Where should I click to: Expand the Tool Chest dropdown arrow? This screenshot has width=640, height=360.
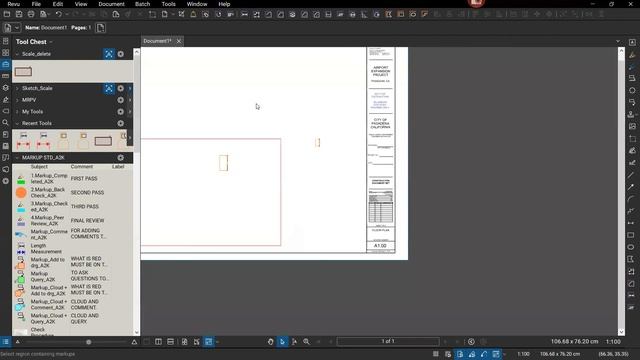coord(51,42)
